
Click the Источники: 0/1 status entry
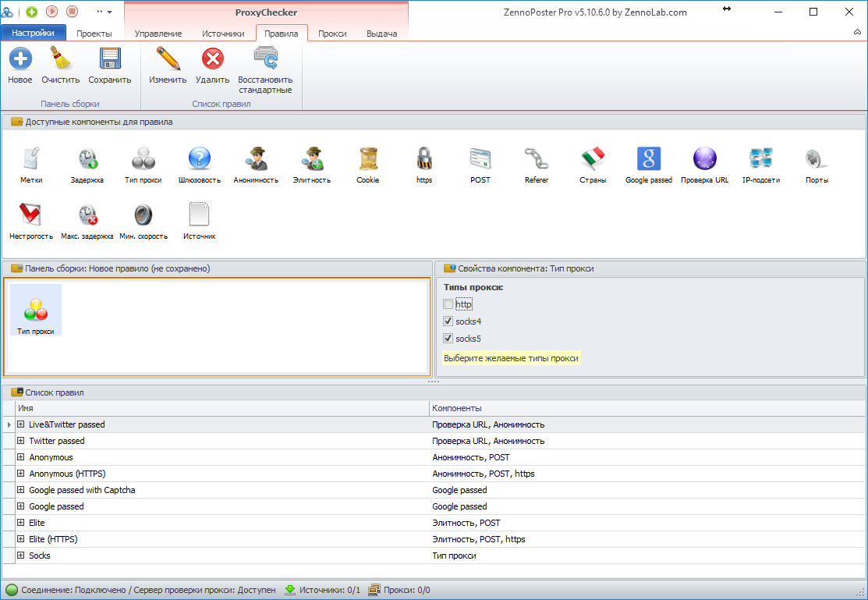pyautogui.click(x=323, y=590)
